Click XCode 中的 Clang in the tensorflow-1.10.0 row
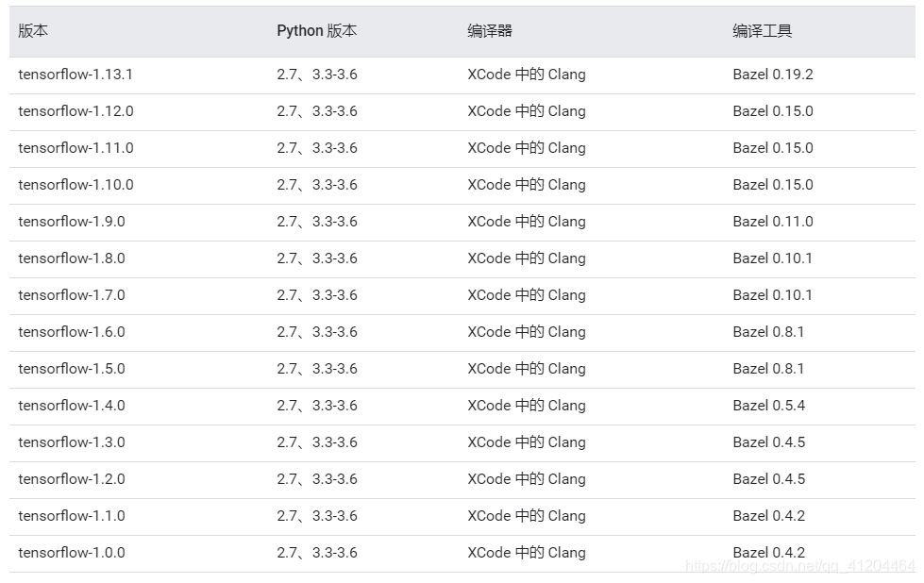Screen dimensions: 924x583 (527, 185)
